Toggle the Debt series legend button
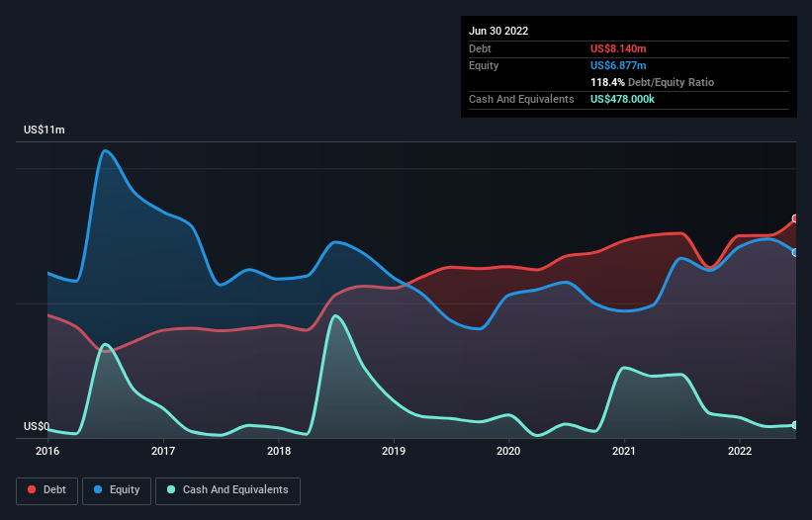The image size is (812, 520). point(47,490)
